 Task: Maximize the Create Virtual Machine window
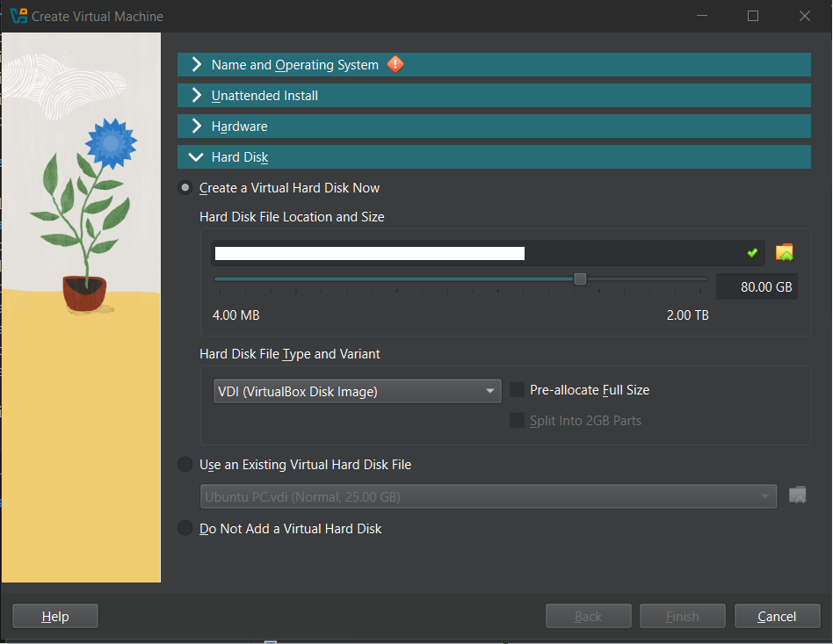coord(753,16)
